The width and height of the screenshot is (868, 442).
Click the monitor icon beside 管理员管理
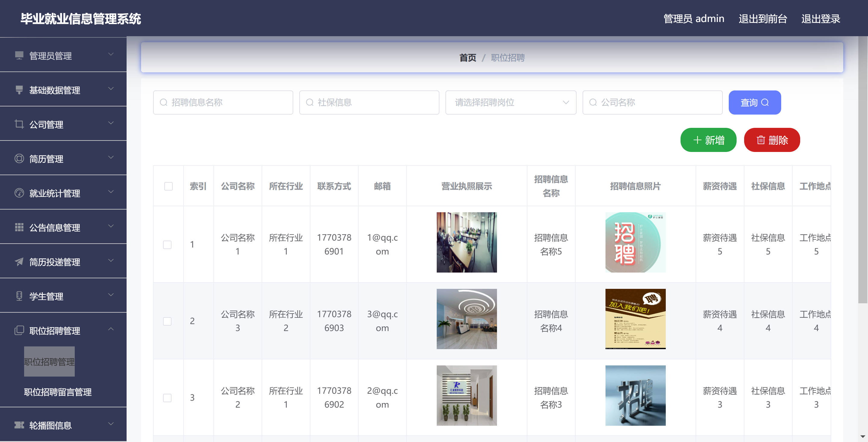tap(19, 55)
